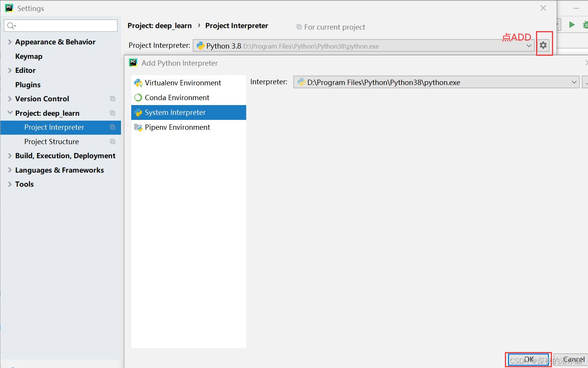Open Keymap settings page
588x368 pixels.
pos(29,56)
